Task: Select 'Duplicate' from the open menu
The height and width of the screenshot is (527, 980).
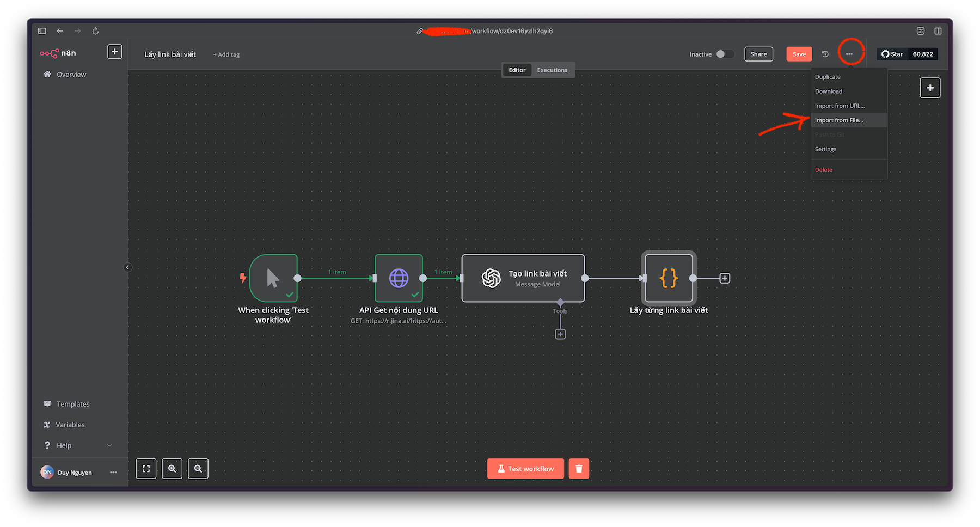Action: [x=827, y=77]
